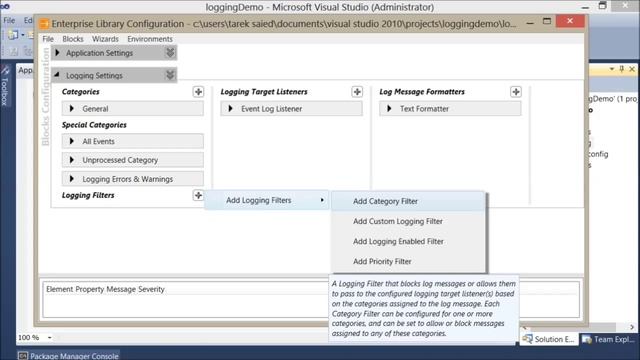This screenshot has height=360, width=640.
Task: Expand the Event Log Listener item
Action: tap(231, 109)
